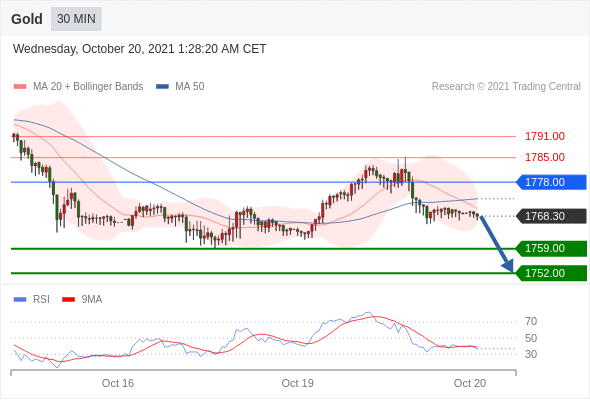
Task: Click the Oct 16 date axis label
Action: point(118,383)
